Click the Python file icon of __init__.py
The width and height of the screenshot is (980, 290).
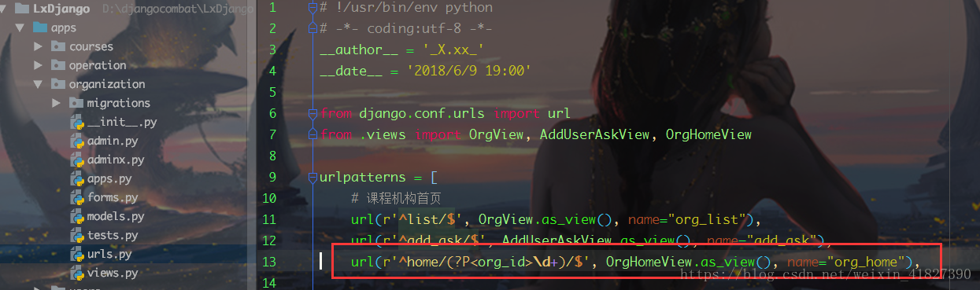tap(77, 122)
